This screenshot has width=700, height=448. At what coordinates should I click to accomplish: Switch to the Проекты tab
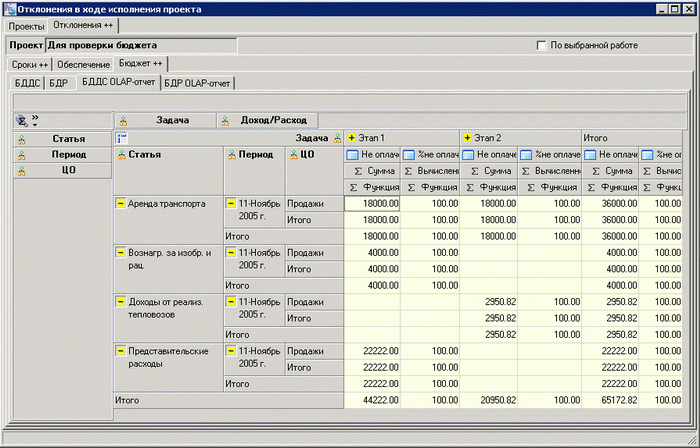tap(26, 27)
